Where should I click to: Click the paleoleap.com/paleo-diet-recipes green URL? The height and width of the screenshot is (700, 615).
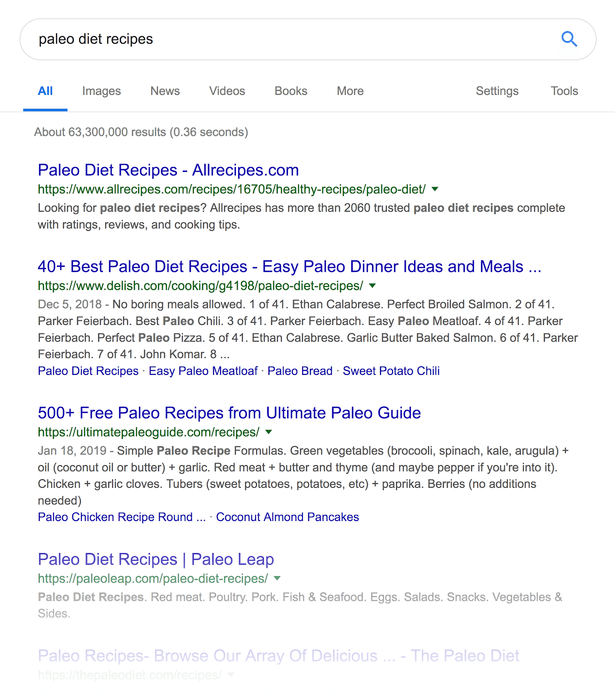coord(153,579)
